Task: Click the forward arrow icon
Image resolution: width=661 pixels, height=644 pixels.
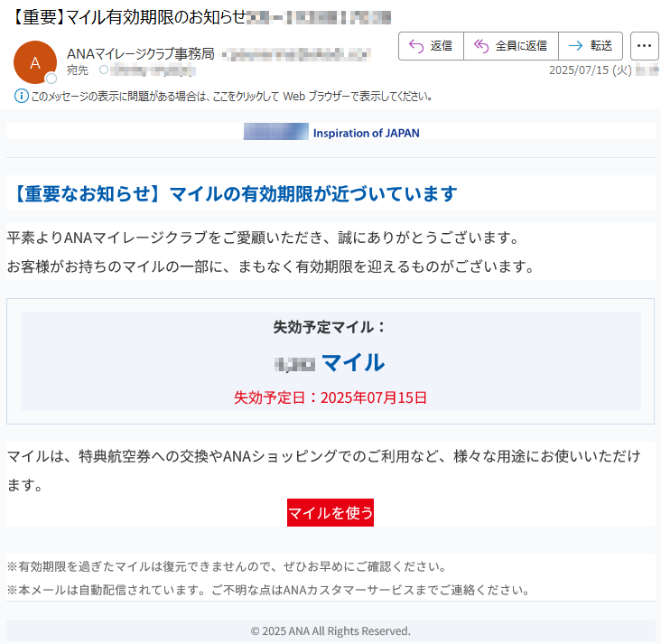Action: [575, 45]
